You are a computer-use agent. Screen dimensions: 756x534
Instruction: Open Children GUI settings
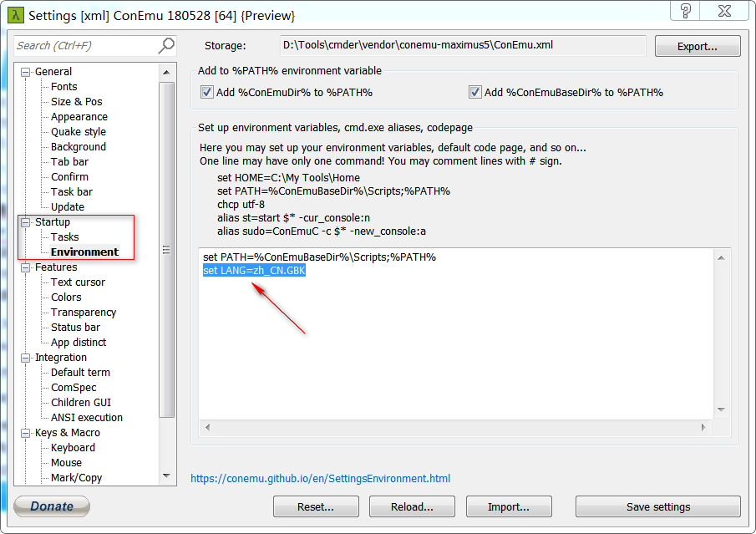click(80, 402)
